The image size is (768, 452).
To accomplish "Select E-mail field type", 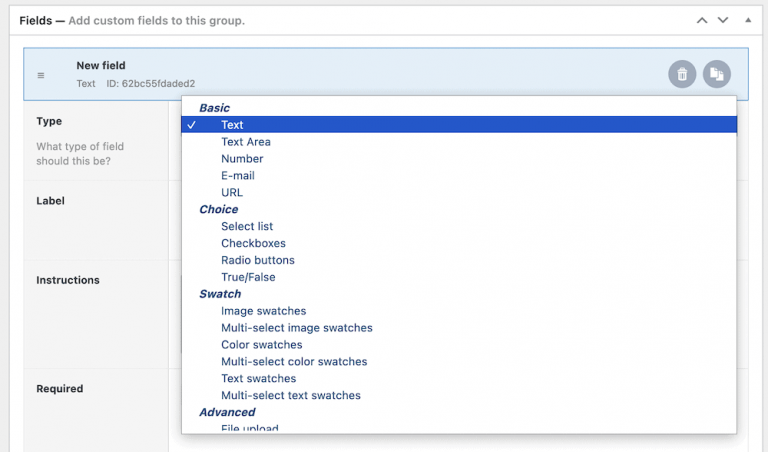I will (x=238, y=176).
